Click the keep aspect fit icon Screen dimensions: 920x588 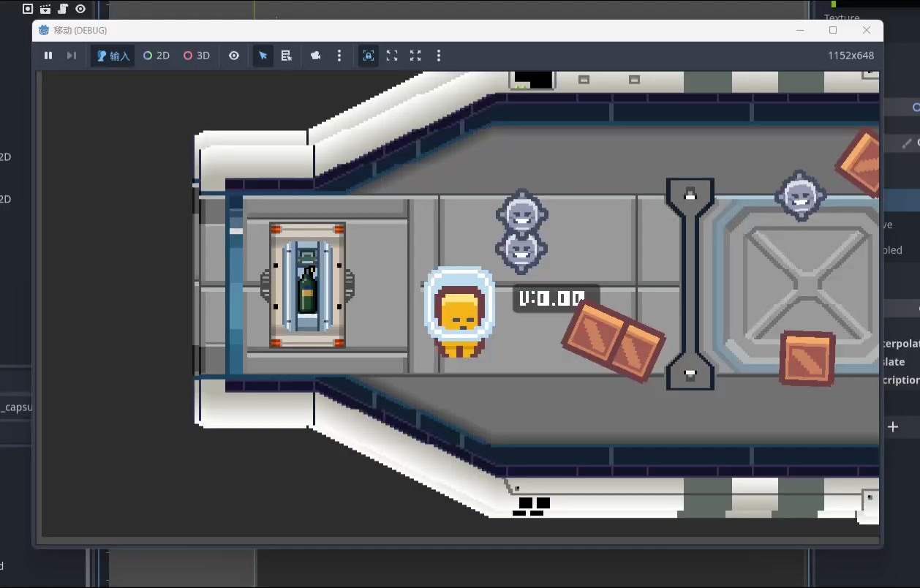tap(392, 56)
